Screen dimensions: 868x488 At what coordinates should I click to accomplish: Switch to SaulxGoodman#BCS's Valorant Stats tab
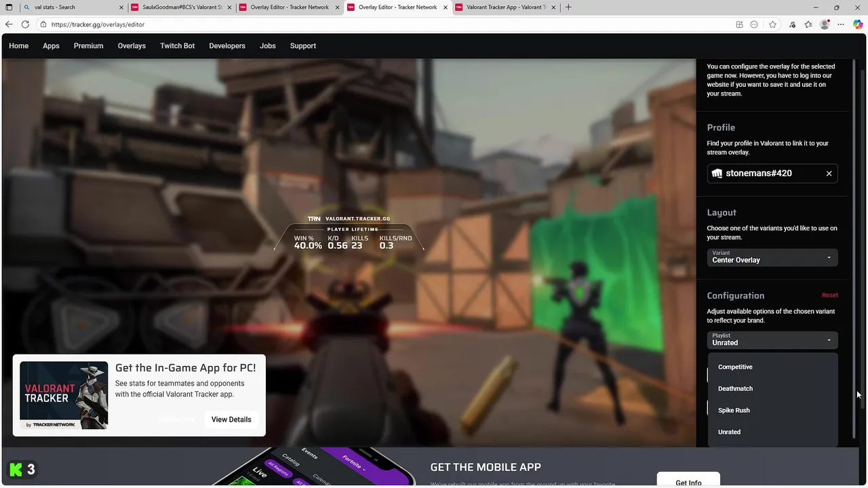click(x=182, y=7)
